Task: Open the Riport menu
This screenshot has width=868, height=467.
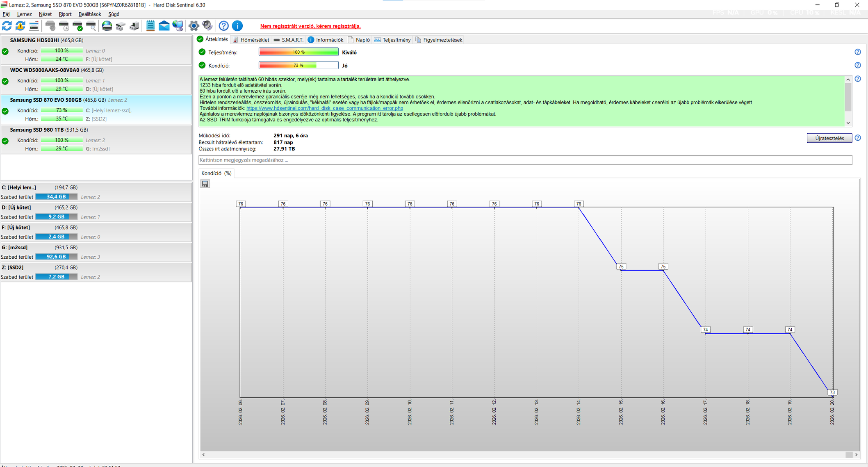Action: pyautogui.click(x=65, y=14)
